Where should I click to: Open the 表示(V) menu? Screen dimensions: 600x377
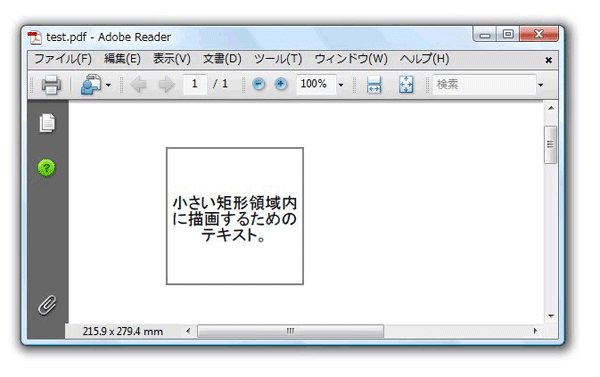[x=172, y=59]
